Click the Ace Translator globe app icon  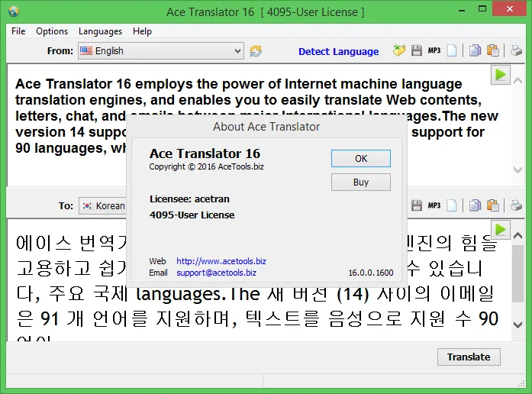click(x=14, y=11)
